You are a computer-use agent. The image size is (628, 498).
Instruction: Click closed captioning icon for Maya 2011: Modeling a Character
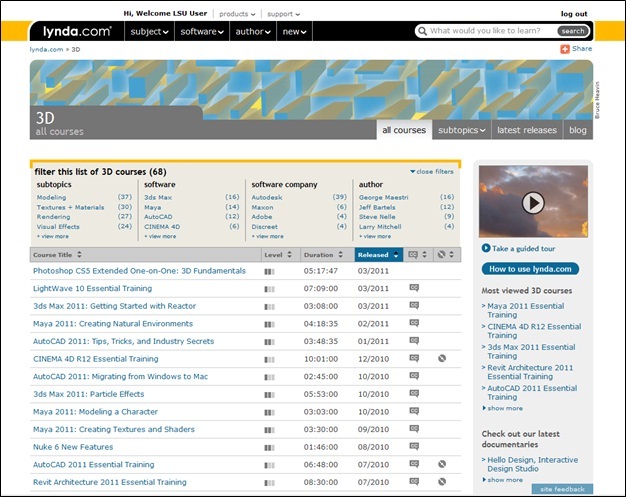pyautogui.click(x=414, y=411)
